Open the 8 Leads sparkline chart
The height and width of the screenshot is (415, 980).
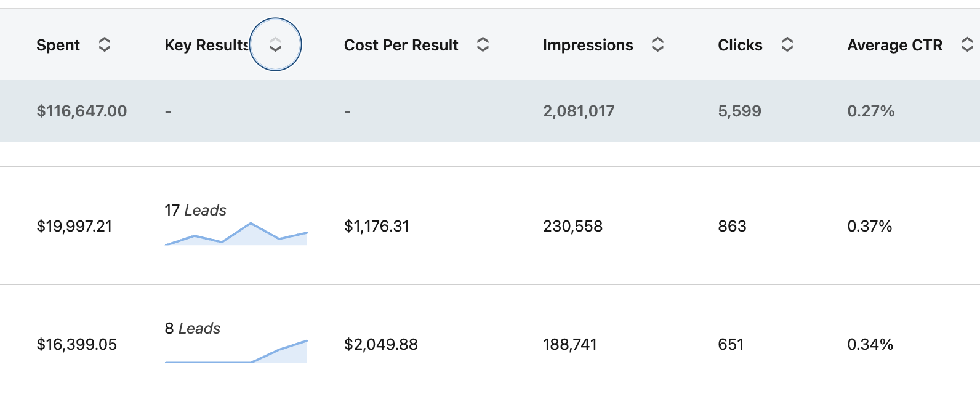(x=236, y=352)
